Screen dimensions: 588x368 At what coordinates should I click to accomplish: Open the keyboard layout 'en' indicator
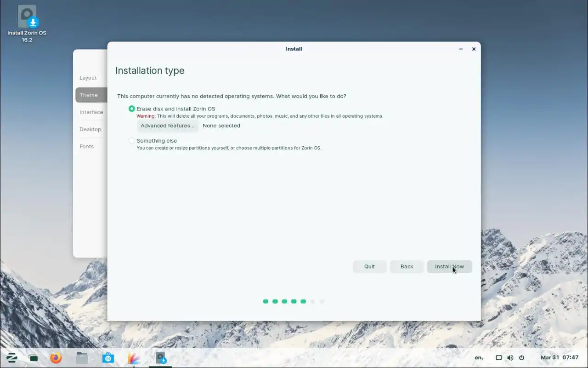point(479,358)
